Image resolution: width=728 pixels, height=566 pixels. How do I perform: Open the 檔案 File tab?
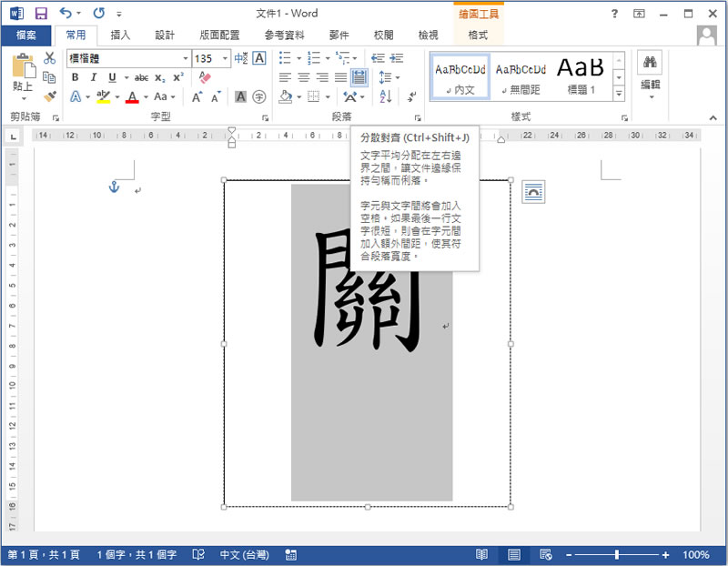[26, 35]
